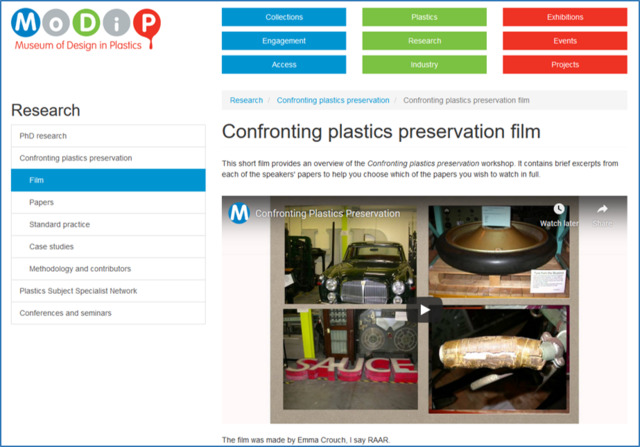Click the text 'The film was made by Emma Crouch'

284,440
